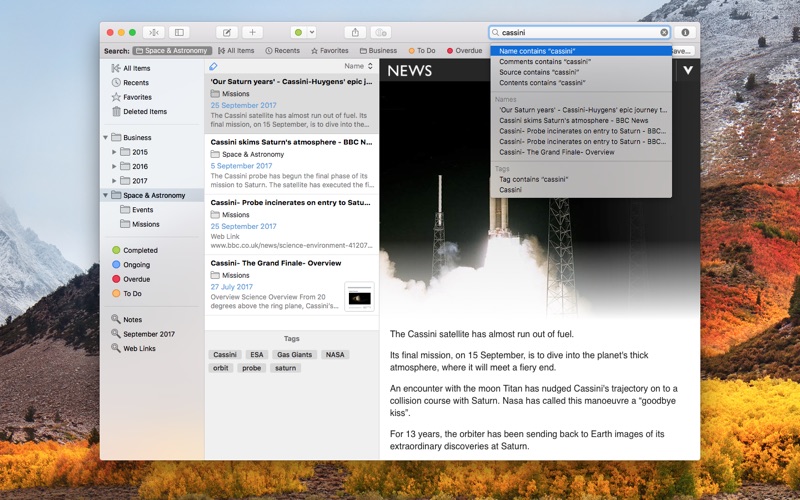Create a new note with compose icon
Image resolution: width=800 pixels, height=500 pixels.
coord(227,32)
